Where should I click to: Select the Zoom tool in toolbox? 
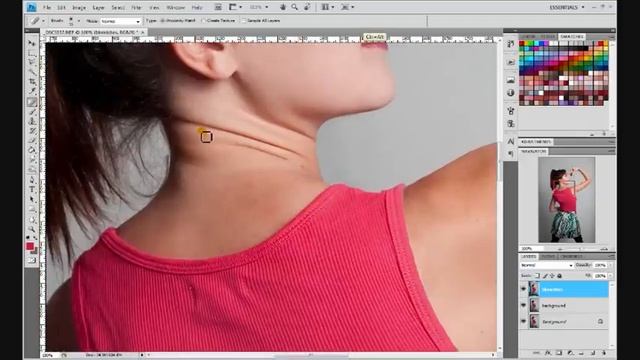(x=31, y=229)
